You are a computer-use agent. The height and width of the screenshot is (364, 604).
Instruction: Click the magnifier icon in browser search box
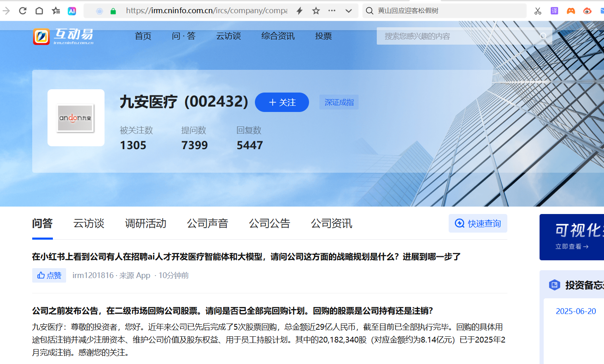370,11
